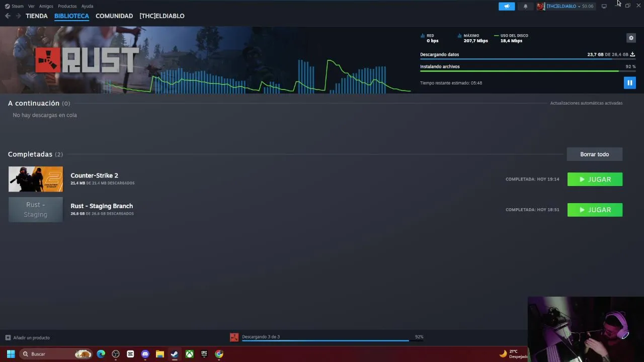Launch Rust - Staging Branch with JUGAR
This screenshot has width=644, height=362.
coord(595,210)
